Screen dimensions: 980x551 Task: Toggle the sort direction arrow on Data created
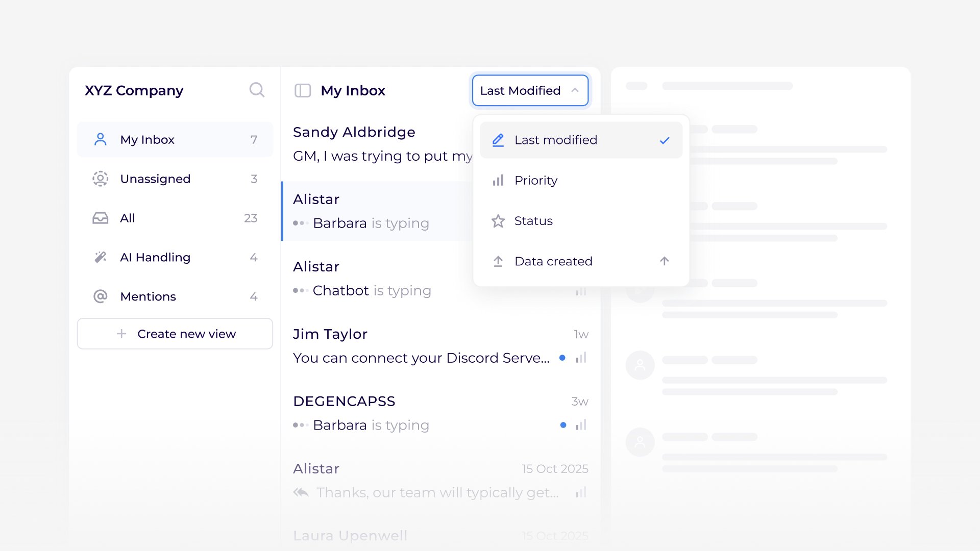pos(665,261)
